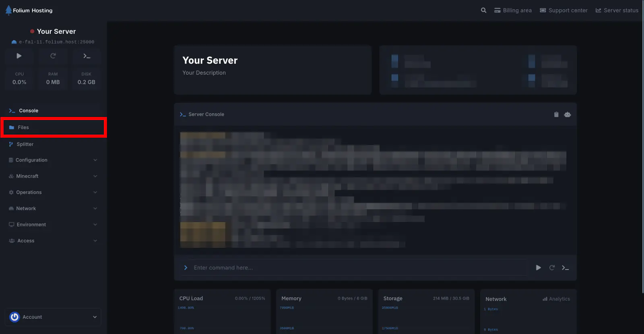Expand the Configuration menu section
The width and height of the screenshot is (644, 334).
click(53, 160)
